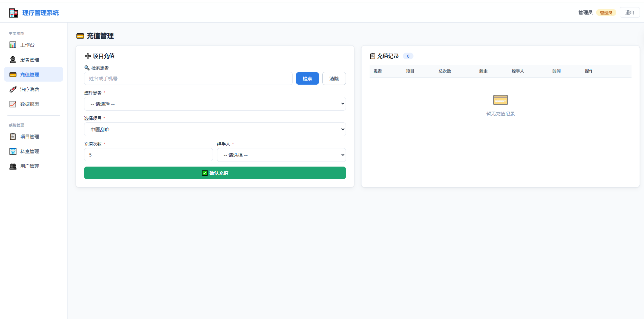The image size is (644, 319).
Task: Click the 管理员 username text in header
Action: point(585,12)
